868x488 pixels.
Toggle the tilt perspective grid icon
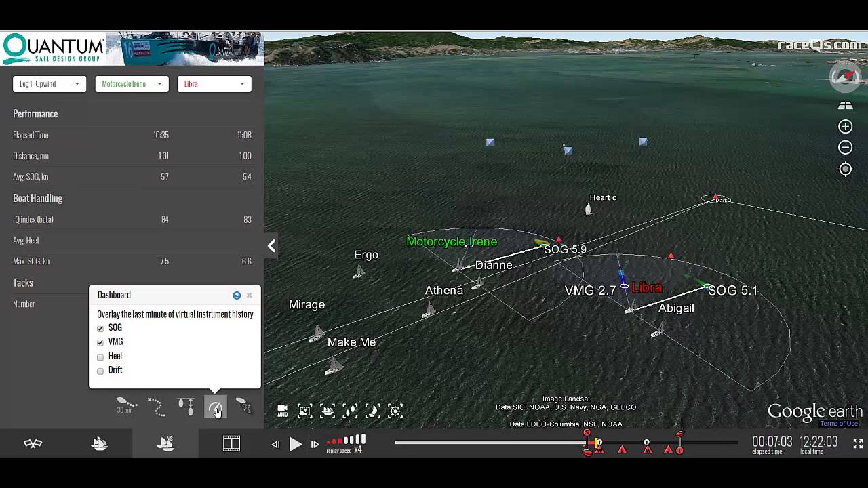tap(845, 106)
